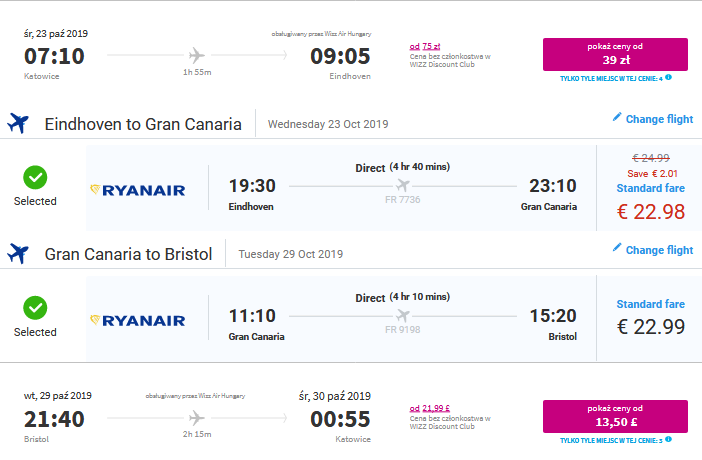
Task: Click the info icon under the 13,50 £ button
Action: (x=668, y=439)
